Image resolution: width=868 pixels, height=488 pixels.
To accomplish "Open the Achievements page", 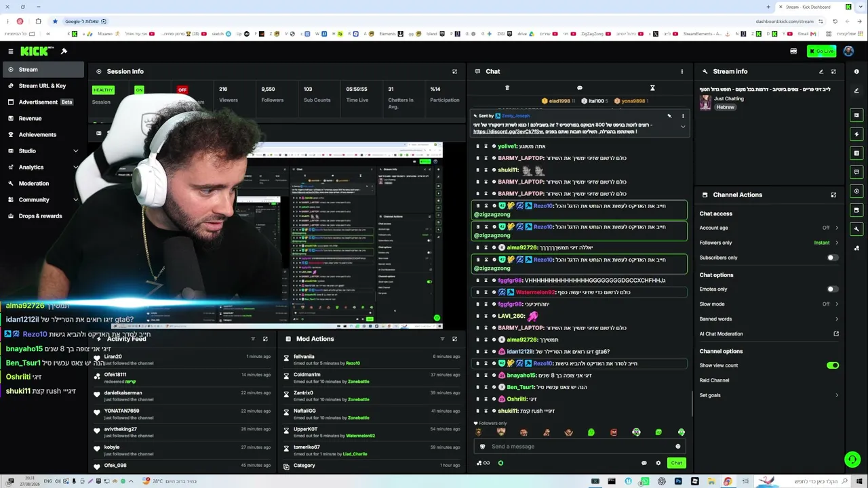I will click(x=43, y=135).
